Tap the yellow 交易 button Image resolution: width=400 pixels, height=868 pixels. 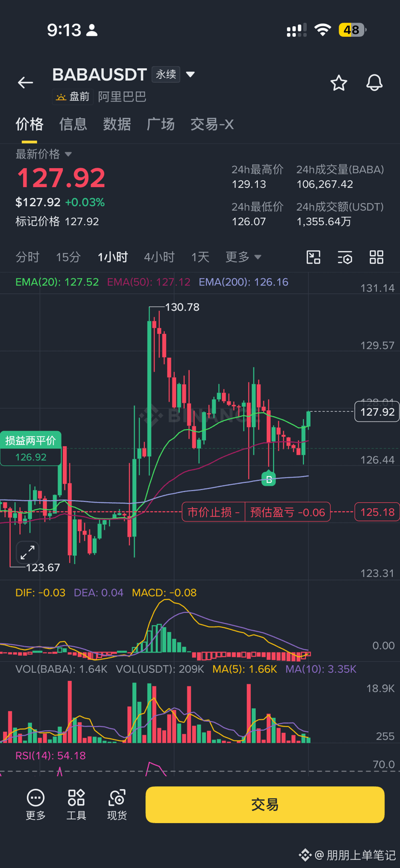(265, 805)
